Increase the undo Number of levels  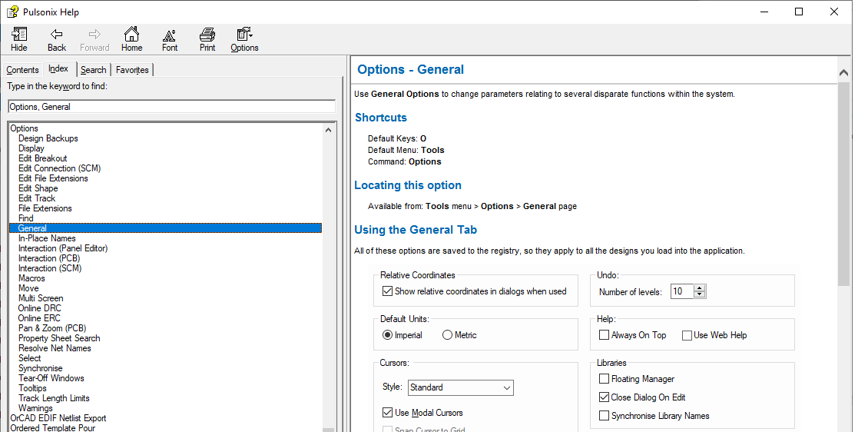pos(699,288)
